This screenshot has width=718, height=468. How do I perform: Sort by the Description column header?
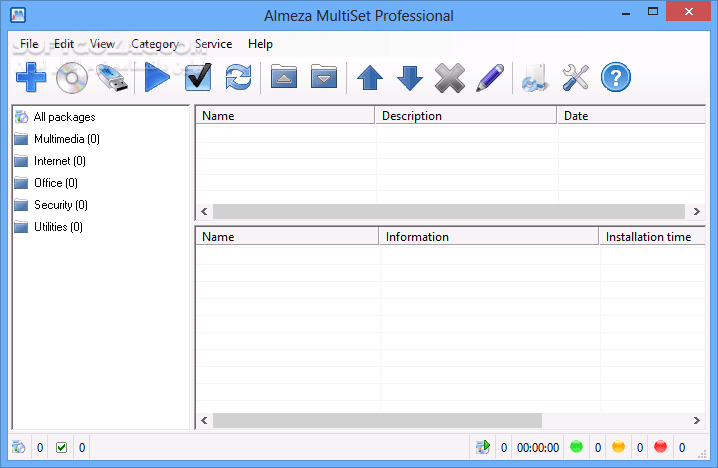click(x=466, y=116)
